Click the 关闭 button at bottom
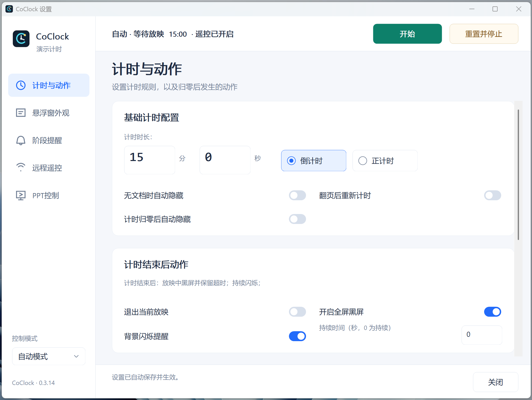The height and width of the screenshot is (400, 532). [496, 382]
